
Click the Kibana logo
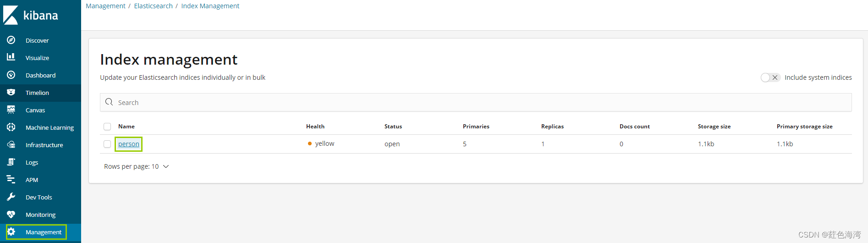pos(30,15)
